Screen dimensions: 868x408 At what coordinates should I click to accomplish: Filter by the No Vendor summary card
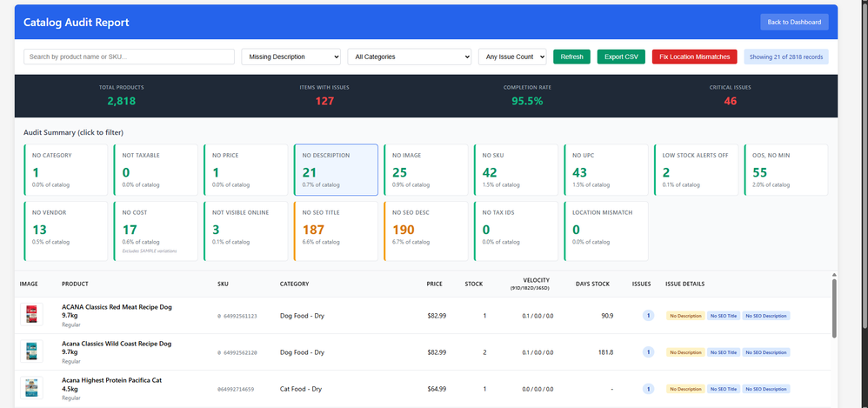(x=64, y=230)
